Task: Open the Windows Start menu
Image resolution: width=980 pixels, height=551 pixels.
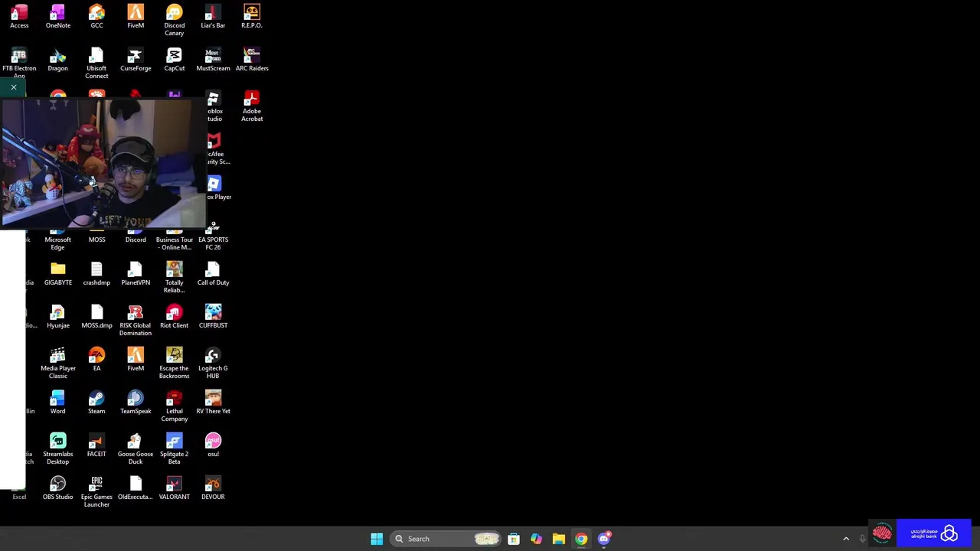Action: pyautogui.click(x=377, y=539)
